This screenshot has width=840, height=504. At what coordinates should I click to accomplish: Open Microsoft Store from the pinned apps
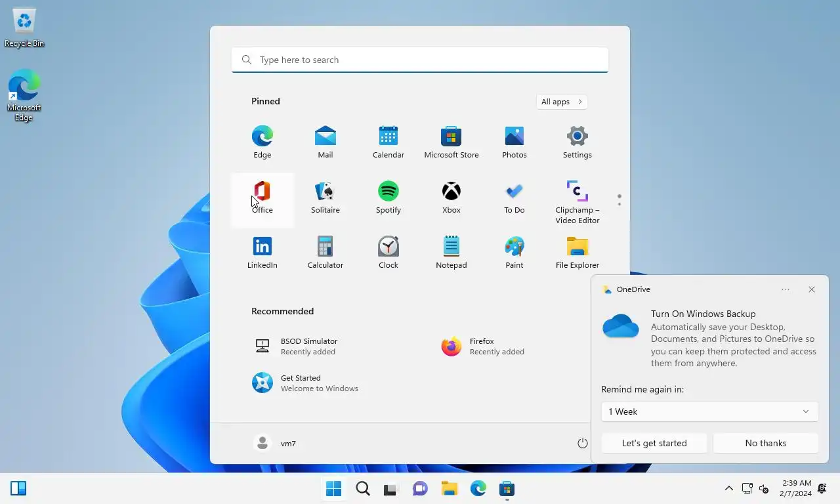pyautogui.click(x=451, y=142)
